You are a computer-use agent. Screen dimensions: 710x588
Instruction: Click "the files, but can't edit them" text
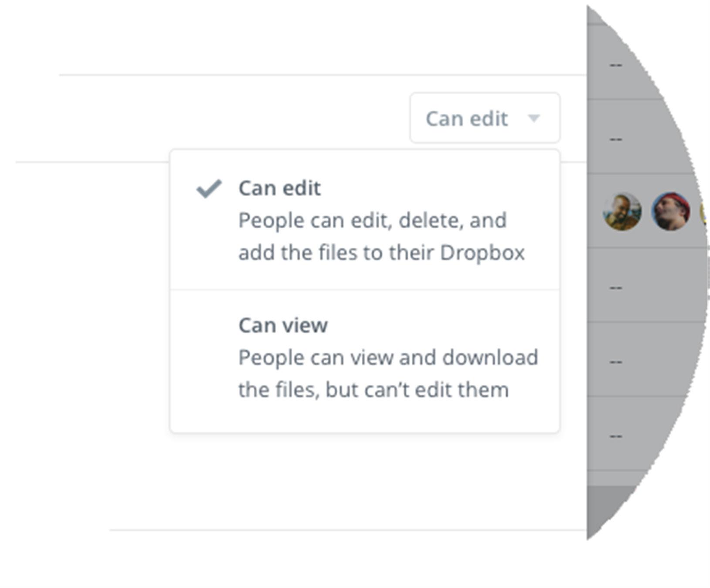(374, 390)
